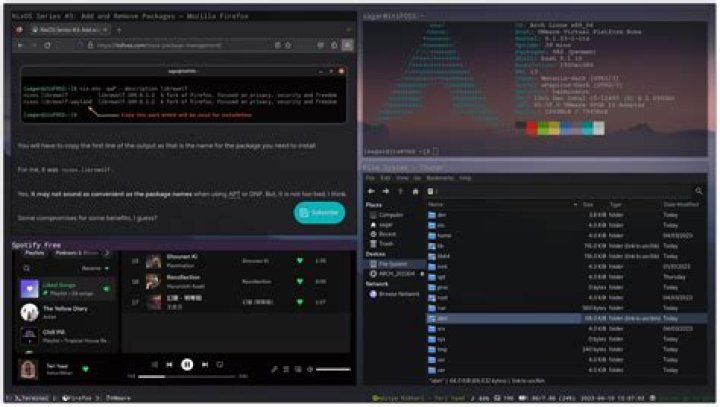The image size is (720, 407).
Task: Open the Firefox hamburger menu
Action: point(345,45)
